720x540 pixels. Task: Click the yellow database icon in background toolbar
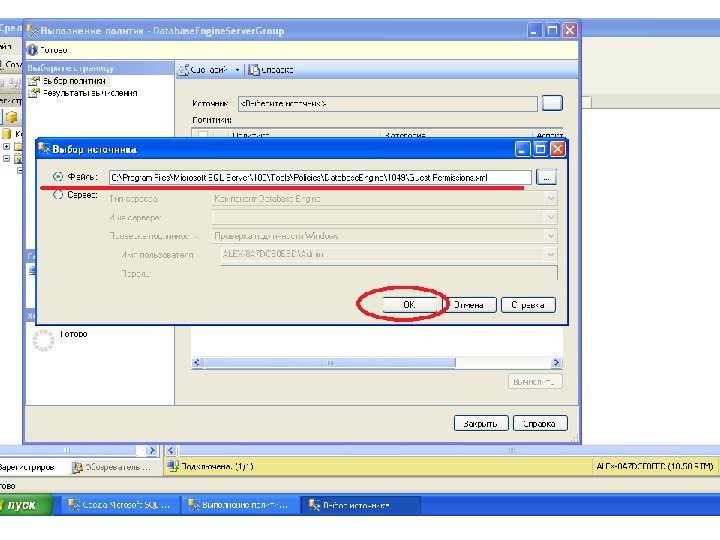click(12, 117)
